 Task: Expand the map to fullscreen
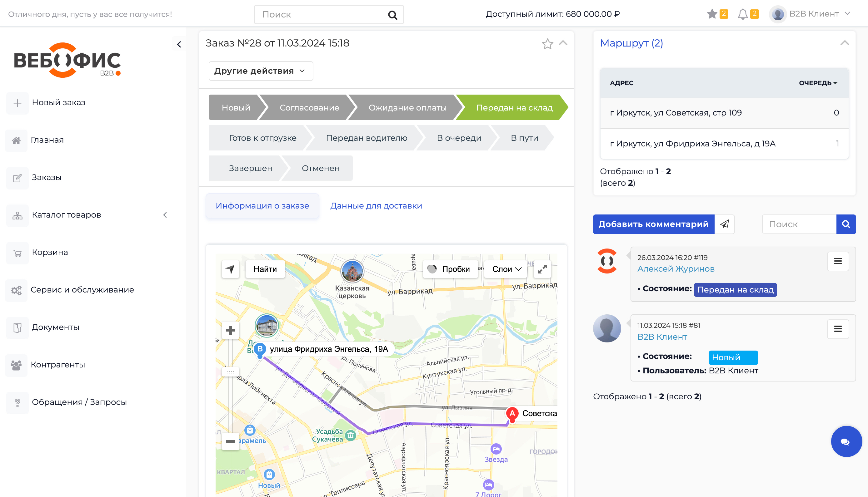coord(542,269)
